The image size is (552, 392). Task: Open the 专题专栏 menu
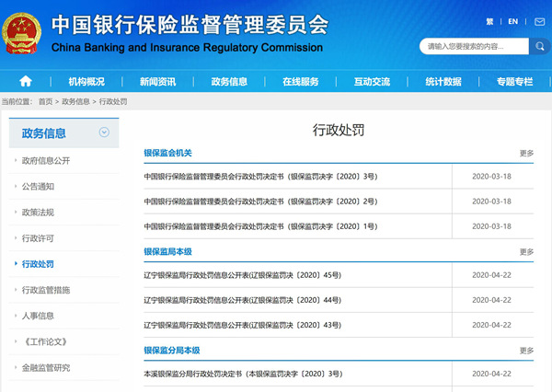(514, 82)
